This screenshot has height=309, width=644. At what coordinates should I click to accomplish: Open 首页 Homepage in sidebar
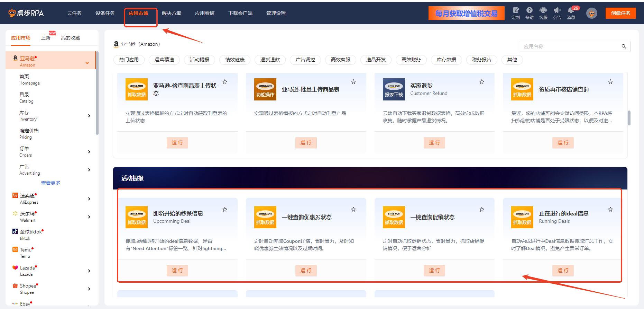point(29,80)
